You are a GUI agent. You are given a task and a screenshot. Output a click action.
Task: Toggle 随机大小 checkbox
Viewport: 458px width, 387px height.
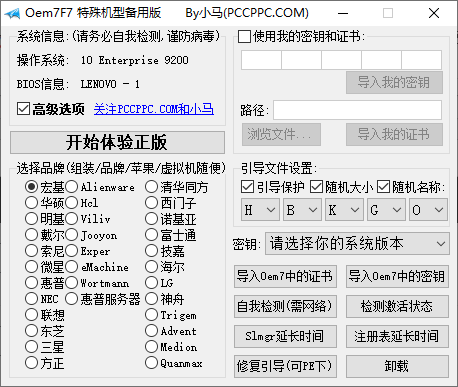coord(316,187)
